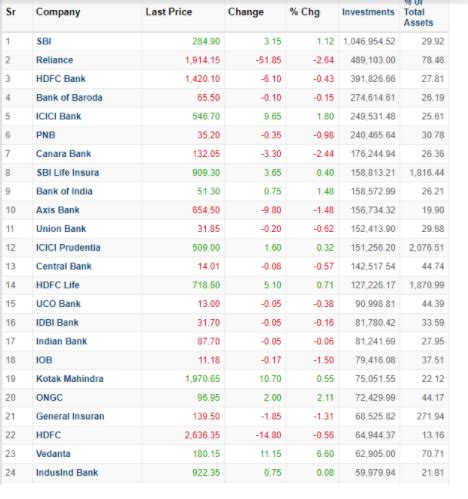Select HDFC Bank last price 1,420.10

pyautogui.click(x=202, y=79)
